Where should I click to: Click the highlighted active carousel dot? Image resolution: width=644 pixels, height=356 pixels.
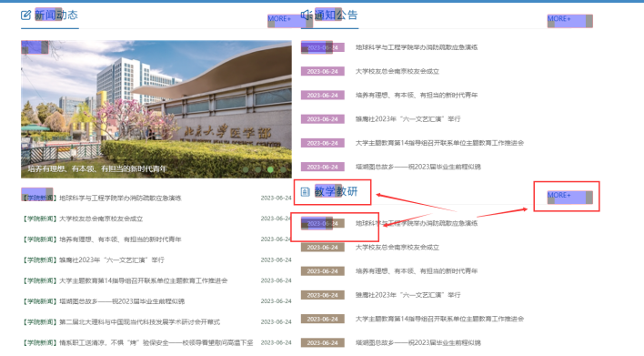[270, 169]
